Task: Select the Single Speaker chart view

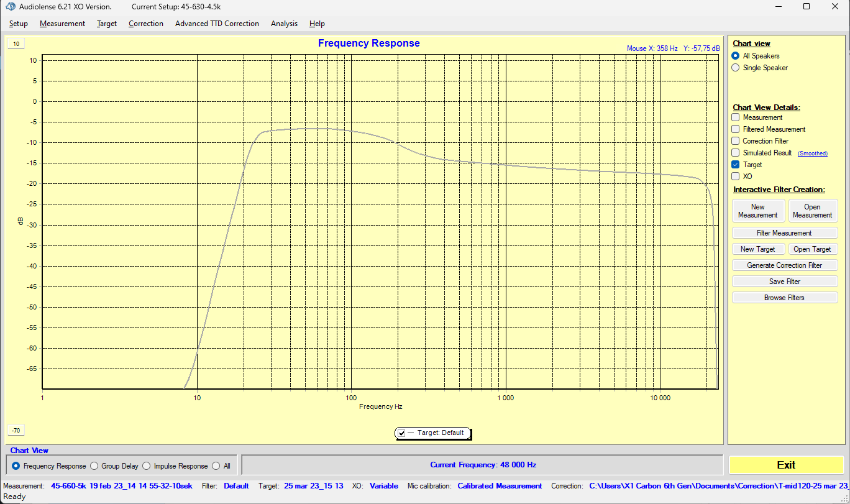Action: (736, 68)
